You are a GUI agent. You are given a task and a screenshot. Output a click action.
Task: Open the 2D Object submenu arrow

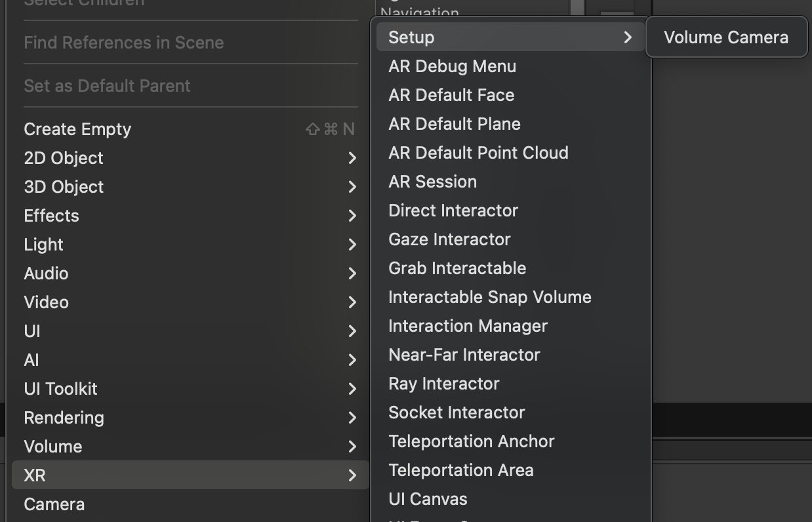[x=352, y=158]
